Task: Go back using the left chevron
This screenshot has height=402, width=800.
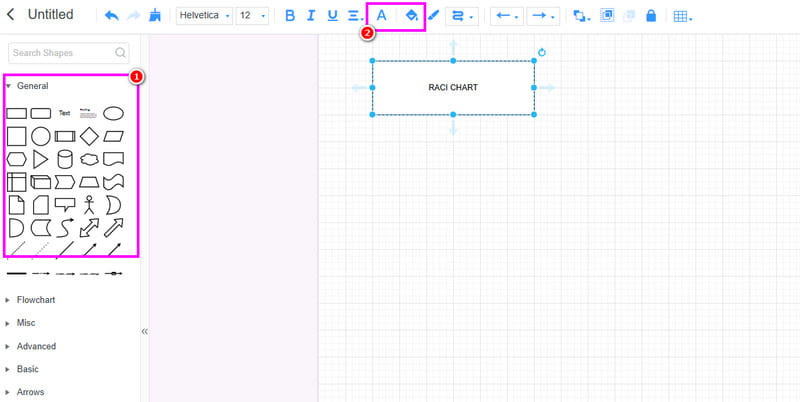Action: pos(11,15)
